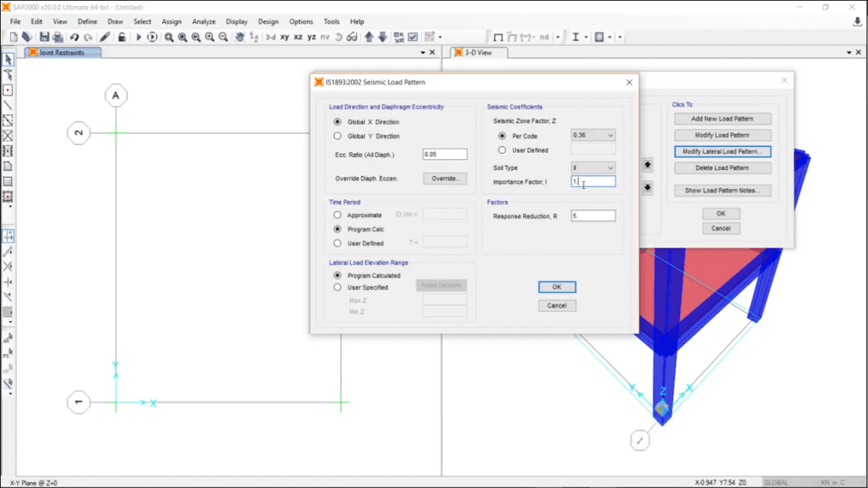This screenshot has height=488, width=868.
Task: Click Cancel in Seismic Load Pattern dialog
Action: tap(557, 305)
